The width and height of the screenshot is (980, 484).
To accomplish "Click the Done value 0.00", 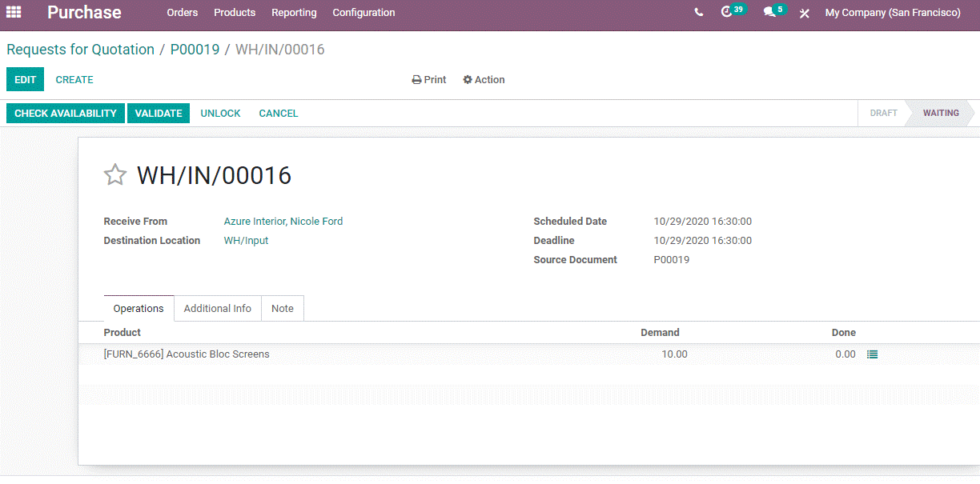I will pos(845,354).
